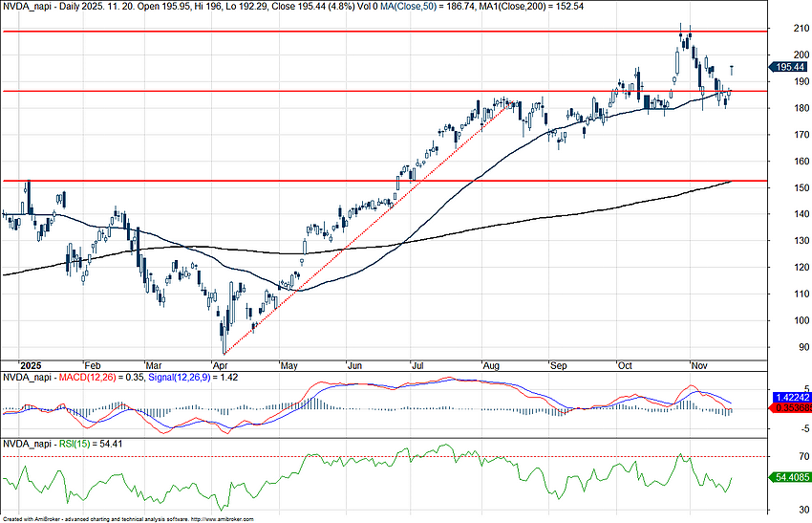Viewport: 812px width, 523px height.
Task: Click the 2025 year label on time axis
Action: click(x=31, y=365)
